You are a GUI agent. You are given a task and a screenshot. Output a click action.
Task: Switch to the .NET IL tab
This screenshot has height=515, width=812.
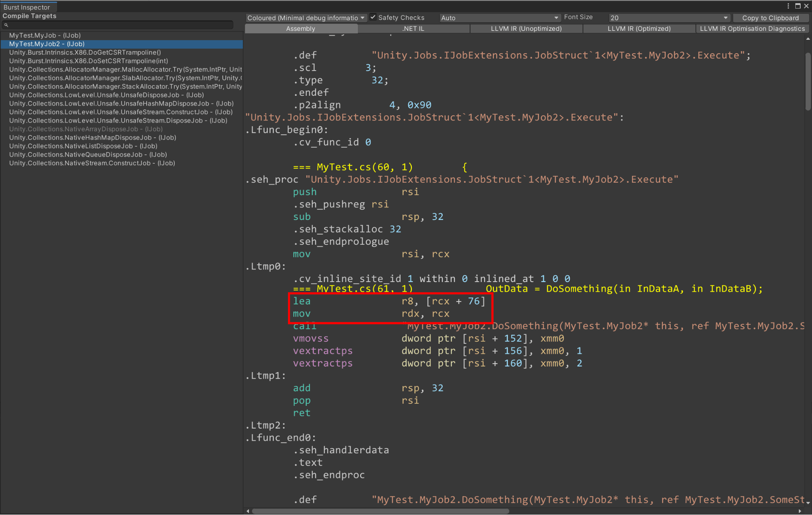coord(413,28)
